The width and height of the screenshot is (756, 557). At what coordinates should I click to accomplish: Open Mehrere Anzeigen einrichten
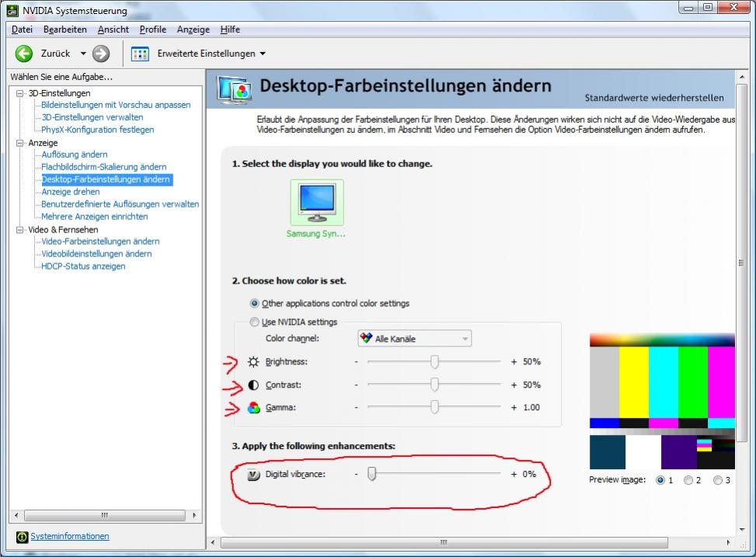pos(95,217)
